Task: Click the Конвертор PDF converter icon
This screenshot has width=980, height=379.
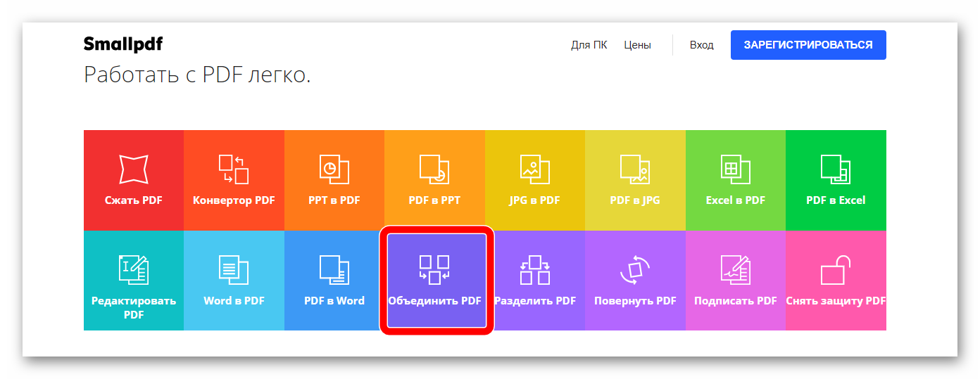Action: (234, 169)
